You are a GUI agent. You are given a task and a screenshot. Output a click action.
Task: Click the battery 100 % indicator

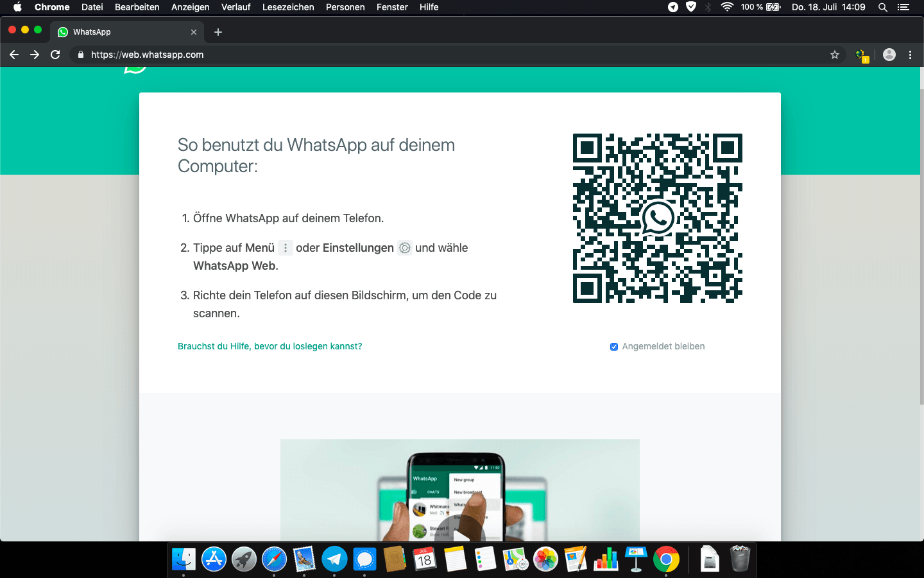click(x=761, y=7)
